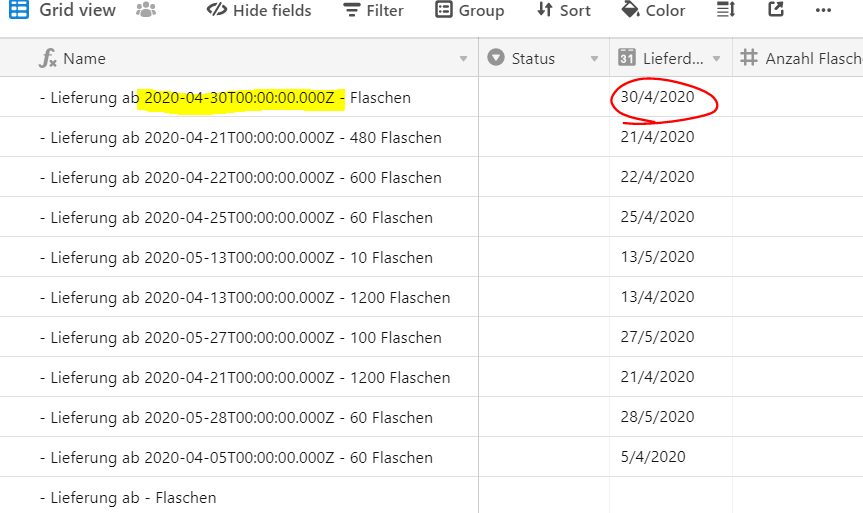
Task: Click the Status field single-select icon
Action: pos(496,57)
